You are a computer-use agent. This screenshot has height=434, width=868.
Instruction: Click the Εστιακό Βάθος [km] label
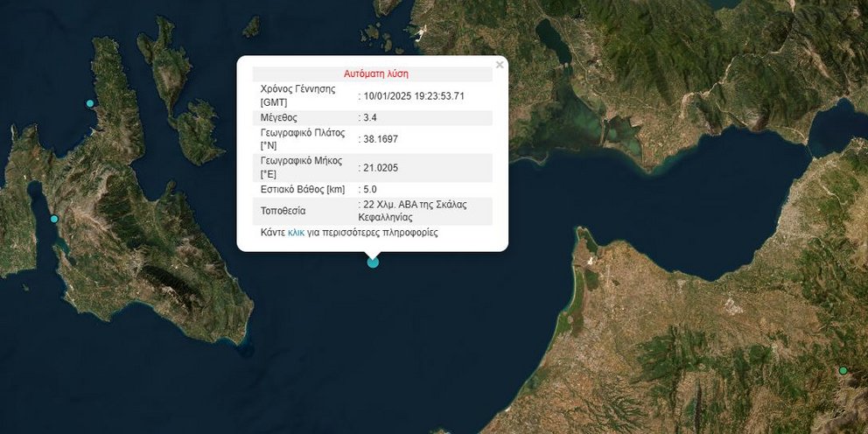[303, 189]
